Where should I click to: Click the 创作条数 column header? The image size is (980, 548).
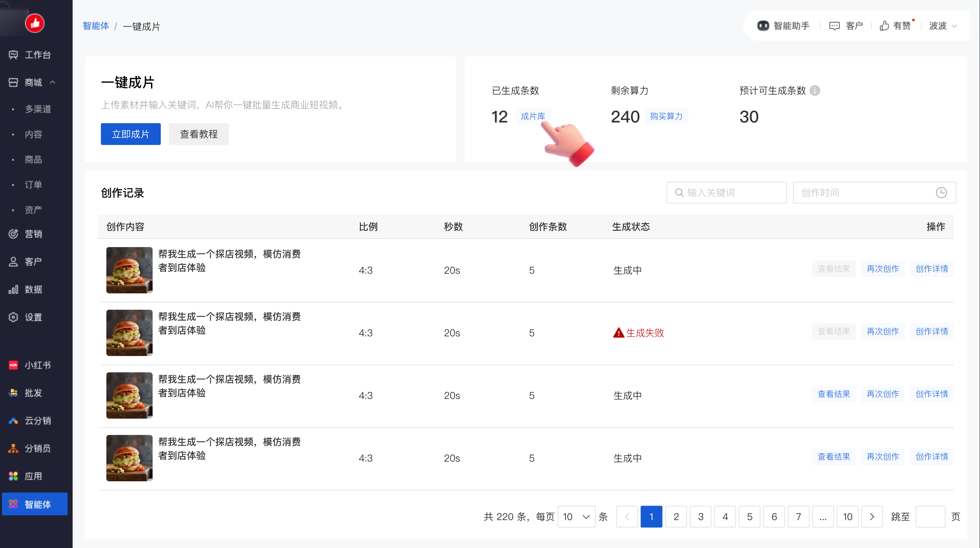[x=548, y=227]
